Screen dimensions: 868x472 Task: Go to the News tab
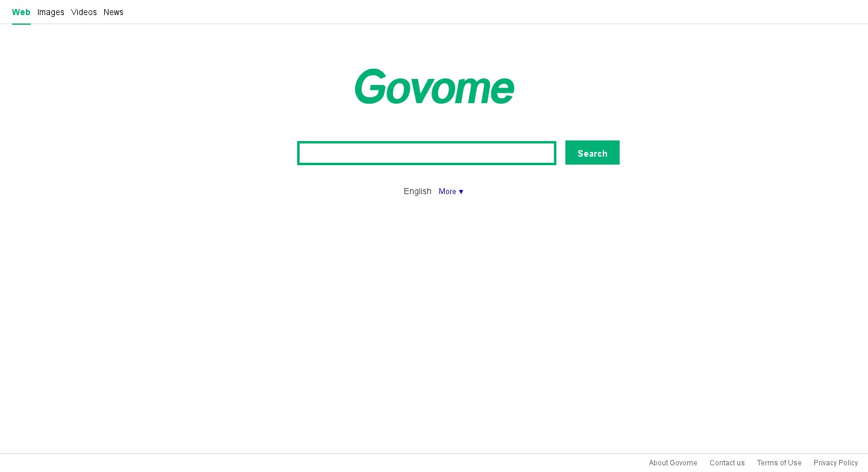tap(113, 12)
